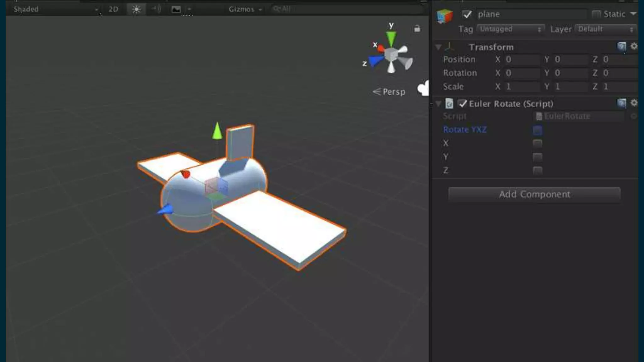Enable the Rotate YXZ checkbox
Viewport: 644px width, 362px height.
click(537, 130)
